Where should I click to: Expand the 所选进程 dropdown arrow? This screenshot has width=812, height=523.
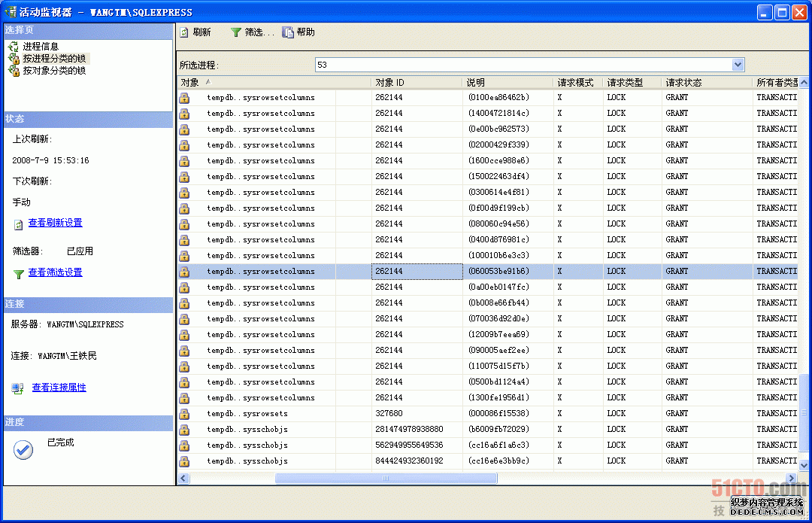[738, 65]
